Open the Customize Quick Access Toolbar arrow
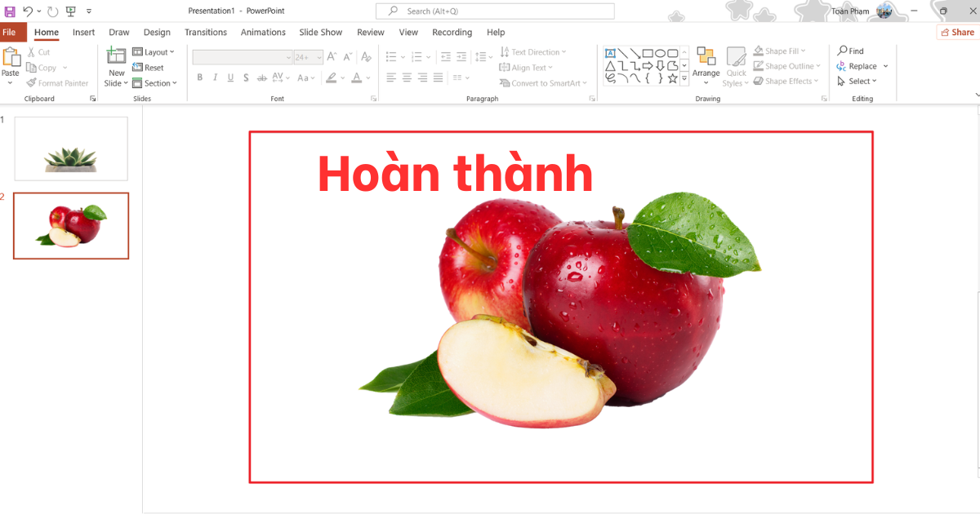 88,11
